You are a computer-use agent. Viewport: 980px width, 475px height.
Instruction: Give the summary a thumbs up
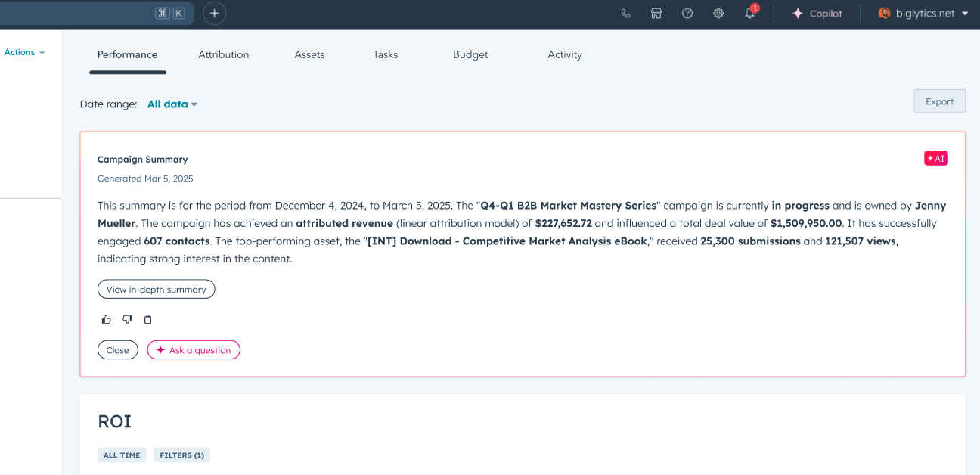tap(107, 319)
